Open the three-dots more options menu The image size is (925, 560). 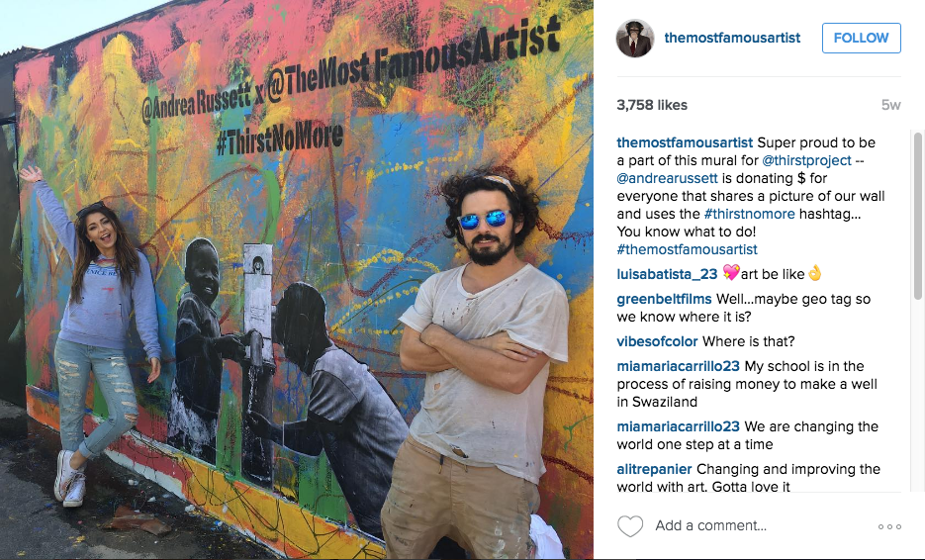click(889, 526)
